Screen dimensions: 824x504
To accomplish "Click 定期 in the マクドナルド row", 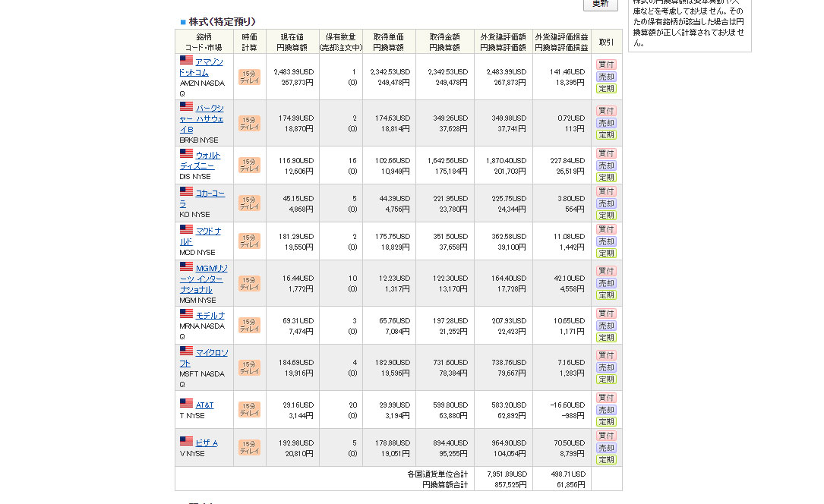I will (606, 253).
